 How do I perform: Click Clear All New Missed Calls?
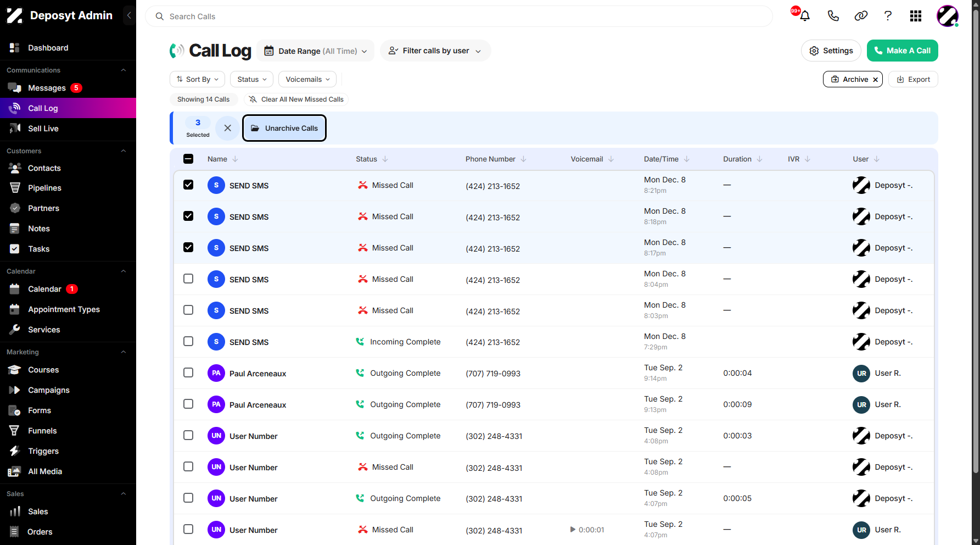coord(296,99)
